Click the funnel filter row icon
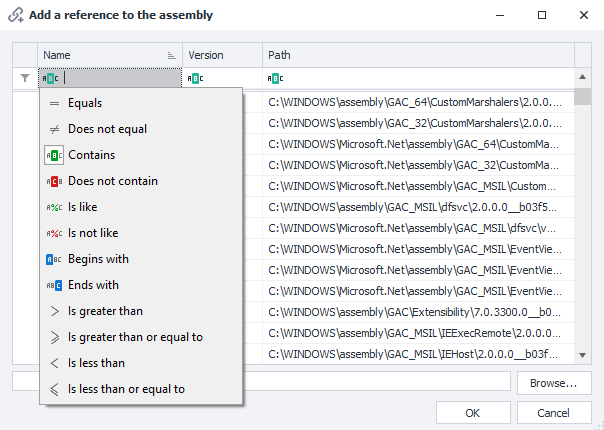 [25, 78]
